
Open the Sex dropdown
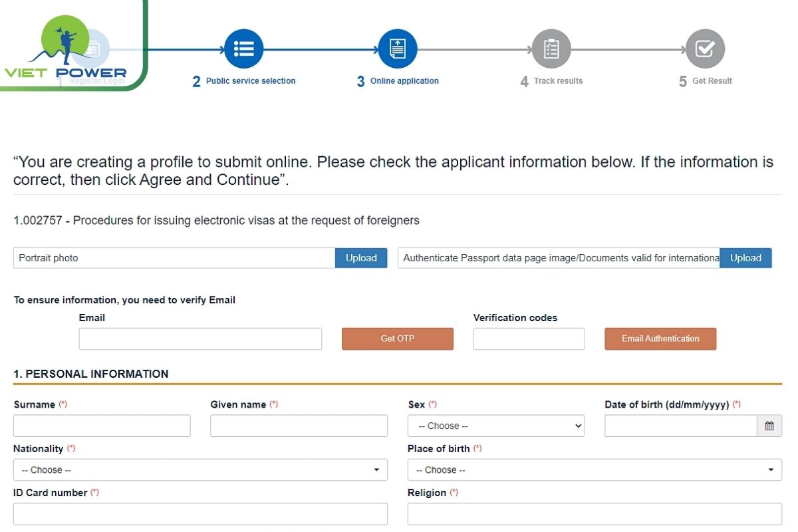click(x=495, y=426)
